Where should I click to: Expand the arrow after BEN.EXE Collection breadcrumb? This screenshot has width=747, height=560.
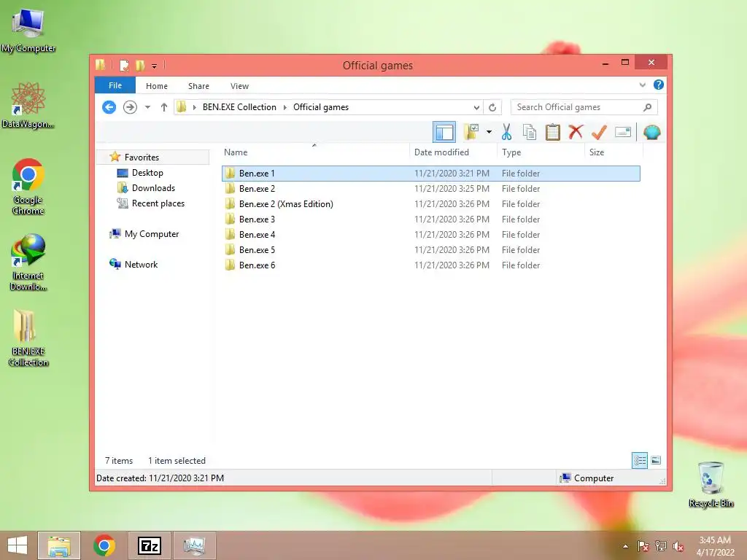(x=285, y=107)
